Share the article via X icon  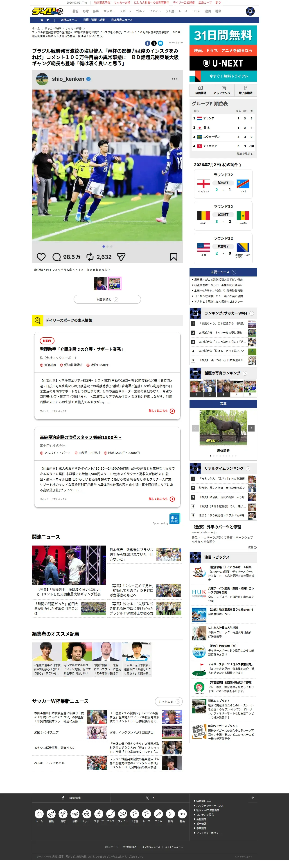click(x=154, y=43)
